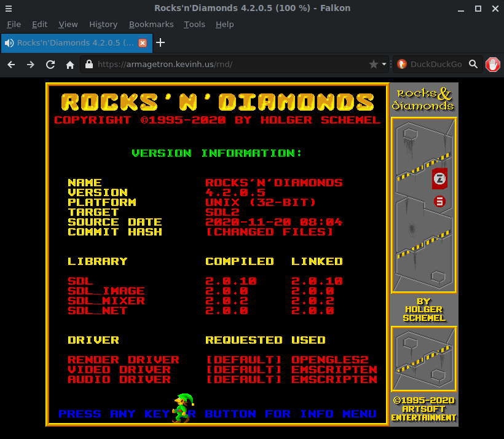
Task: Click the UNIX (32-BIT) platform value
Action: click(261, 202)
